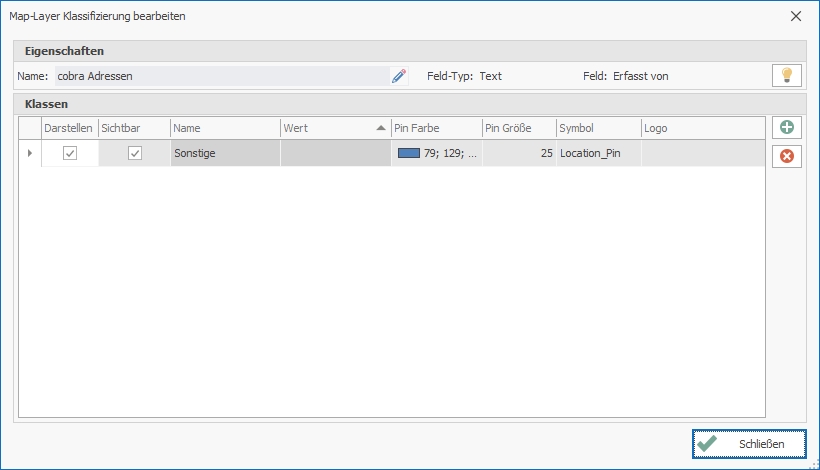Click the empty Logo cell in row

coord(702,153)
